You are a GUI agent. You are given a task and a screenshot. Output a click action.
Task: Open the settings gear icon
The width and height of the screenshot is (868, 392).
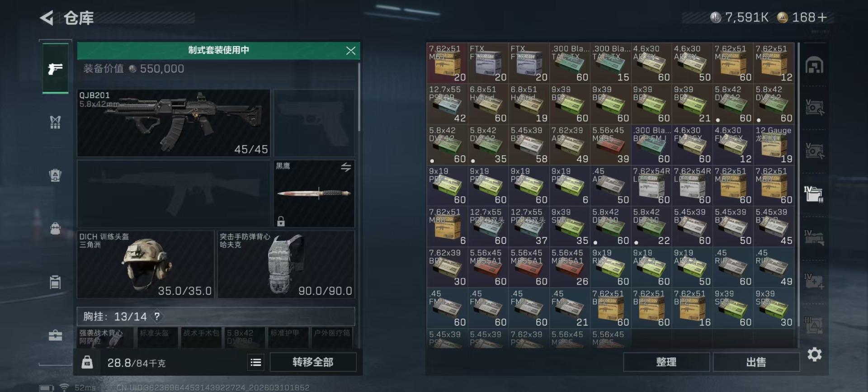pyautogui.click(x=814, y=354)
